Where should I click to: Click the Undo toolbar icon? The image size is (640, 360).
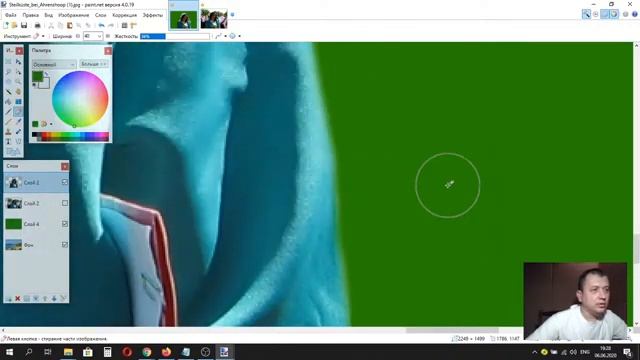101,25
